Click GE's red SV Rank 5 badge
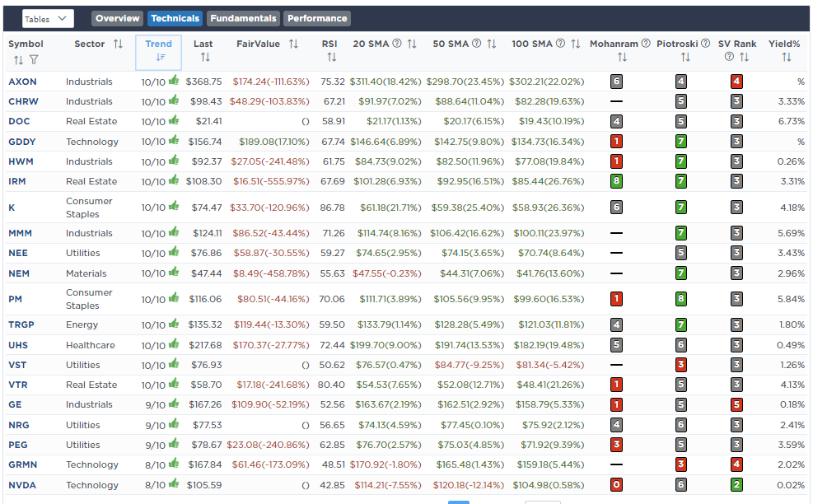This screenshot has height=504, width=813. tap(736, 404)
